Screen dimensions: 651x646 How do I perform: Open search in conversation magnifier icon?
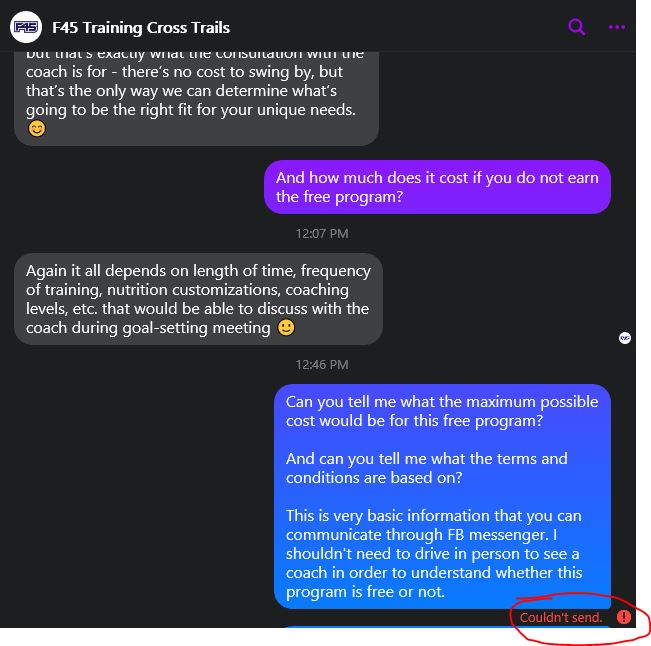pyautogui.click(x=576, y=27)
